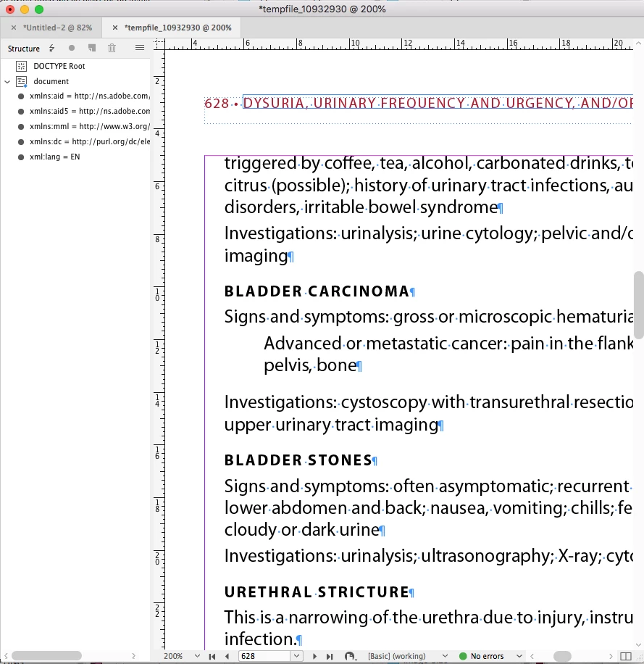
Task: Click the Validate structure lightning icon
Action: (x=51, y=48)
